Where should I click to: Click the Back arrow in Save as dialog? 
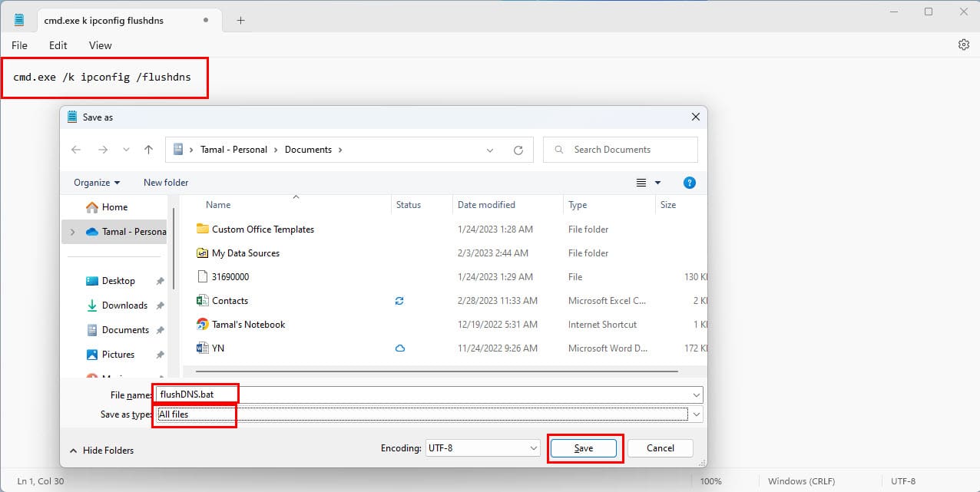(76, 150)
